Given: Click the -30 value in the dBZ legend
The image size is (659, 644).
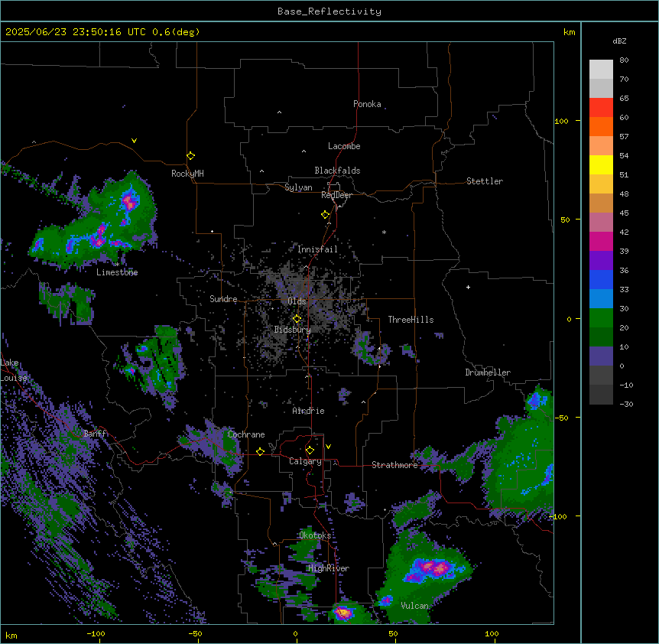Looking at the screenshot, I should 626,404.
